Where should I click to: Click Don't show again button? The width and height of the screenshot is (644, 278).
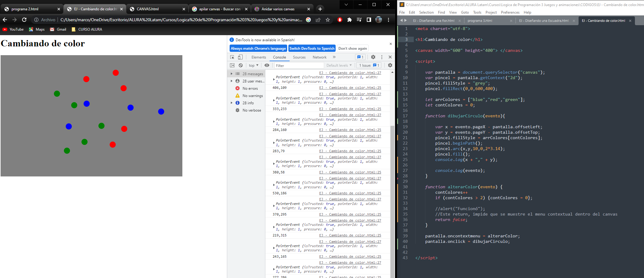click(x=353, y=49)
